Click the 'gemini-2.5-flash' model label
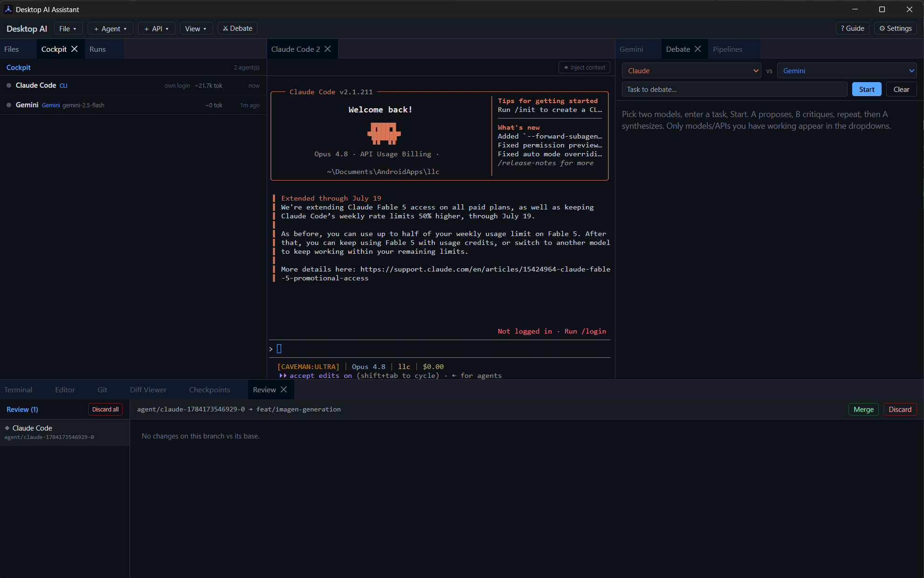Screen dimensions: 924x578 83,105
